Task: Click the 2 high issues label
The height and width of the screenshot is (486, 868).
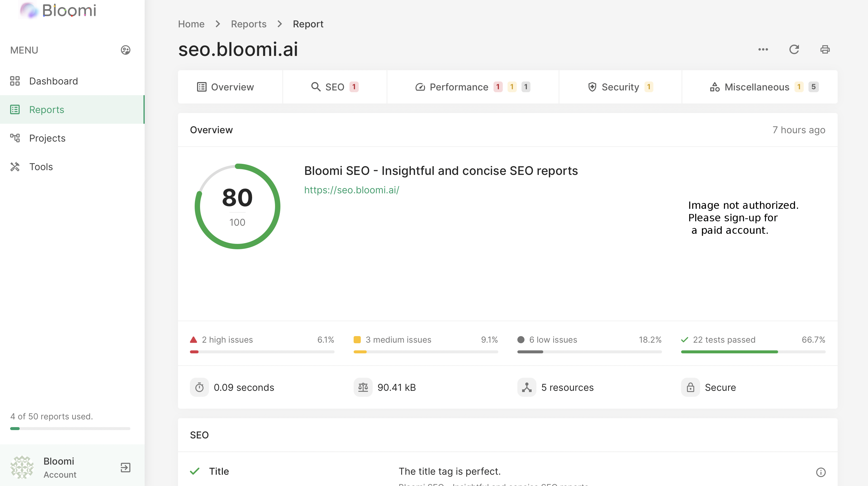Action: pyautogui.click(x=227, y=339)
